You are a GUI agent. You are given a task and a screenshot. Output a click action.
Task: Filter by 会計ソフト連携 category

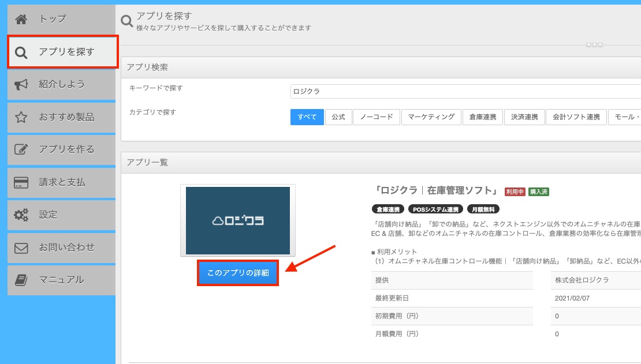[x=576, y=117]
